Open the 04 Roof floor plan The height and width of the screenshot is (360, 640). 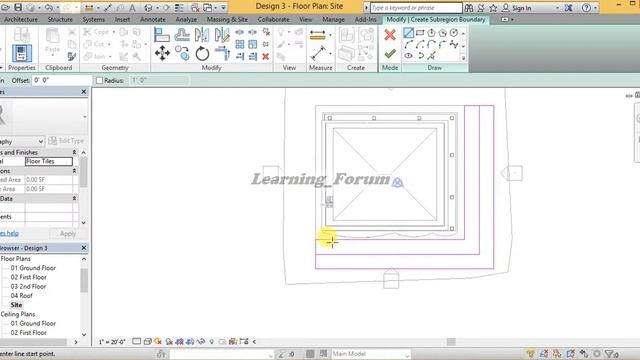click(x=22, y=296)
